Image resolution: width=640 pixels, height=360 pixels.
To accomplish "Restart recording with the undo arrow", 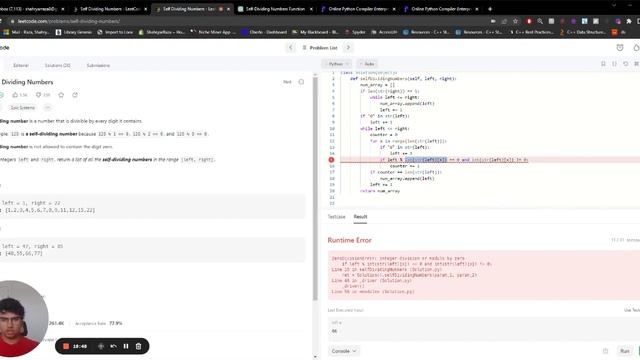I will pyautogui.click(x=113, y=346).
